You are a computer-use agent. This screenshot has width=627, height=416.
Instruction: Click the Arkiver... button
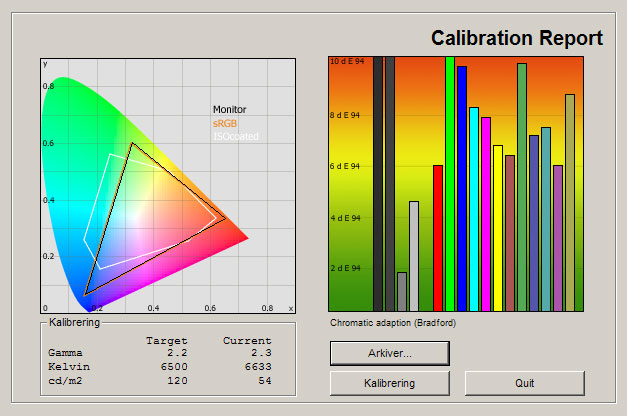point(389,353)
